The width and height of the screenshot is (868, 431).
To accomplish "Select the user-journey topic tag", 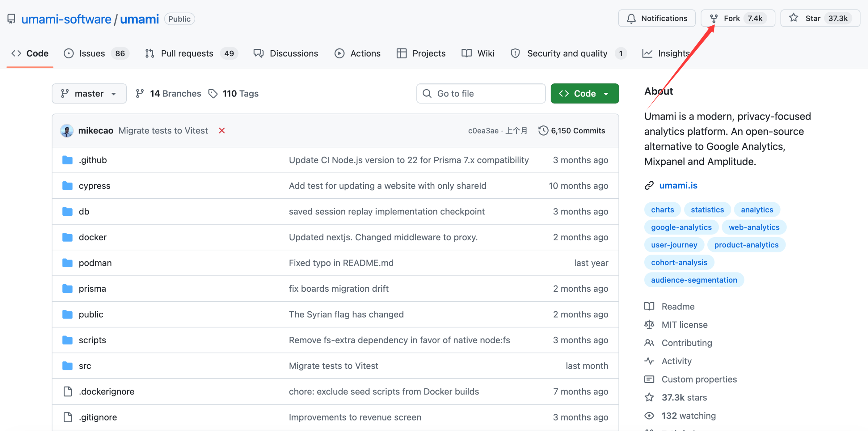I will tap(674, 245).
